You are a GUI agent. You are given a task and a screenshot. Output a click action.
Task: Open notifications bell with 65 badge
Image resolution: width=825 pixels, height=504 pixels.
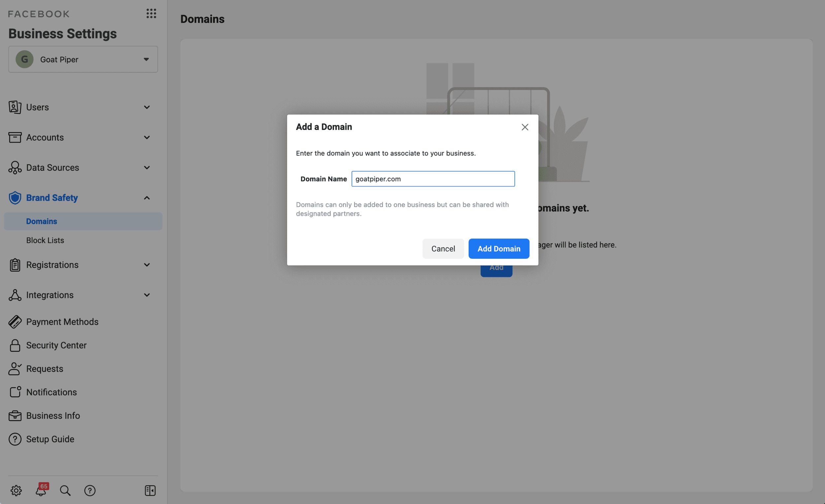(41, 490)
